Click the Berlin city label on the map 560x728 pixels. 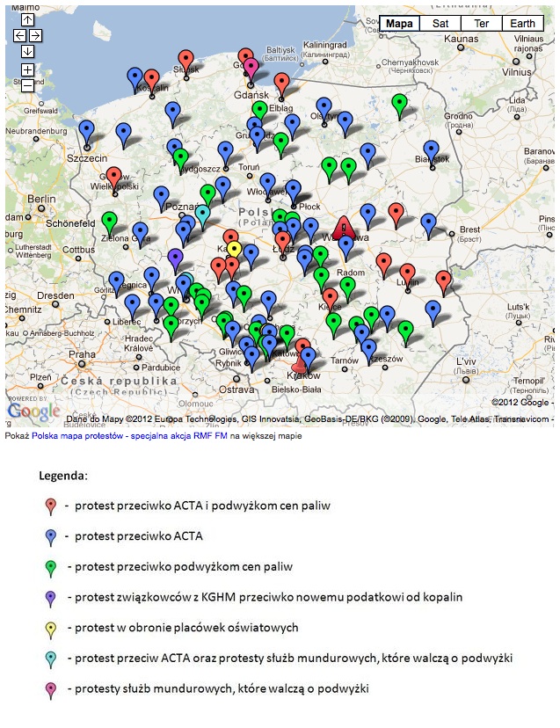(x=41, y=199)
